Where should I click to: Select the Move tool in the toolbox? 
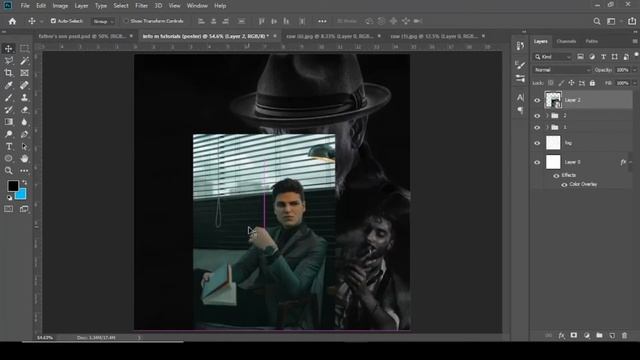[x=9, y=49]
